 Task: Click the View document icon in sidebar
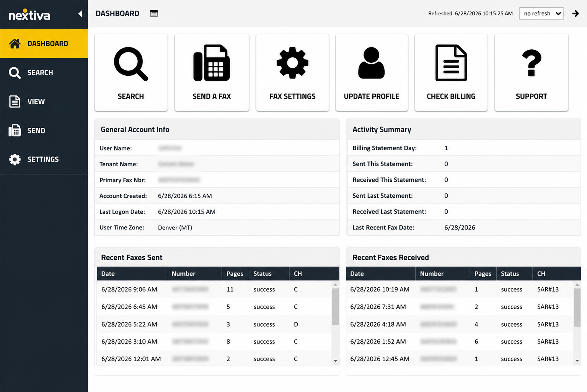click(x=15, y=101)
